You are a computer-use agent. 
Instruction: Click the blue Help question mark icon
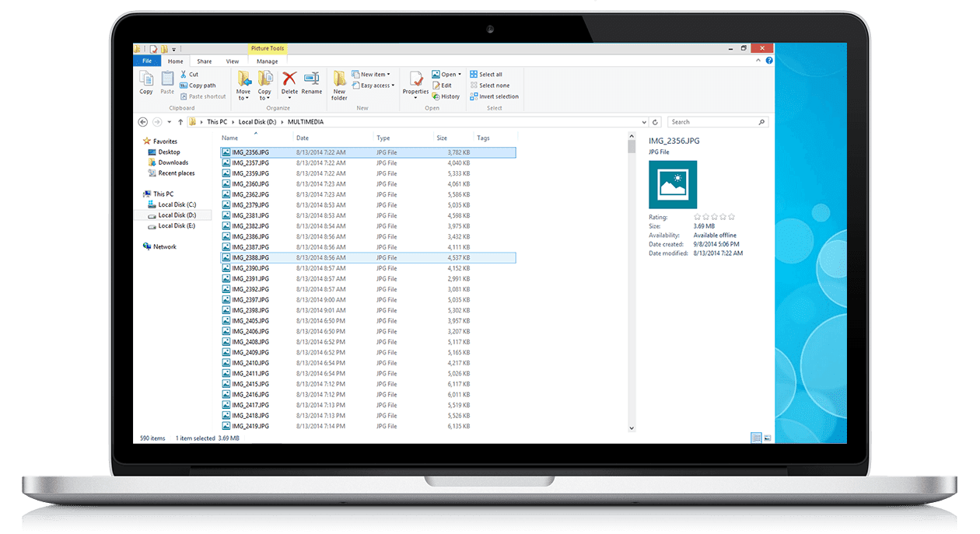click(769, 61)
